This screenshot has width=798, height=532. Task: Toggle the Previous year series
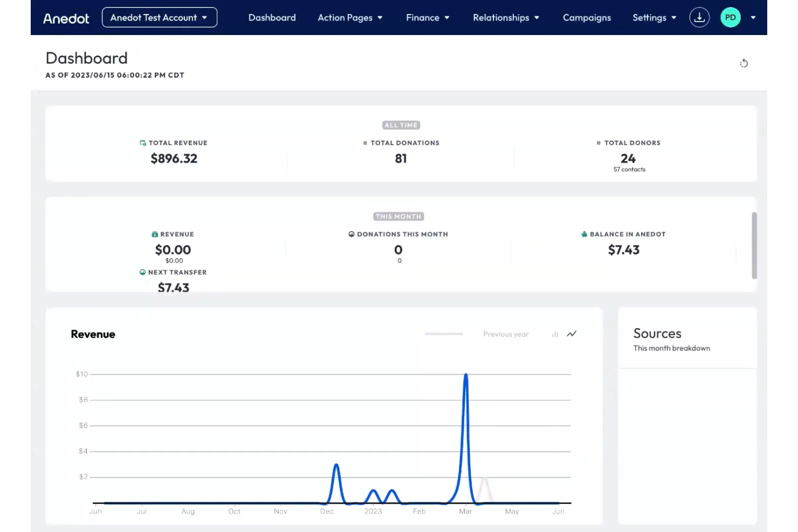point(505,334)
